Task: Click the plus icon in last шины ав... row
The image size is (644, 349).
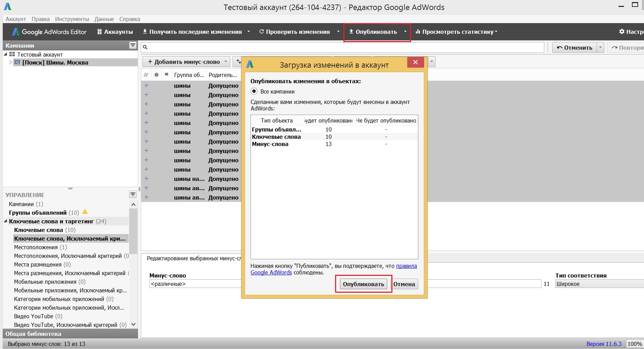Action: click(x=146, y=197)
